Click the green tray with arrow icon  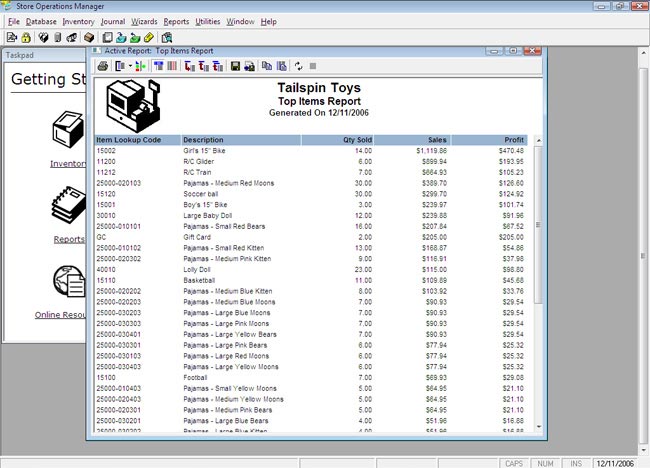pos(135,38)
